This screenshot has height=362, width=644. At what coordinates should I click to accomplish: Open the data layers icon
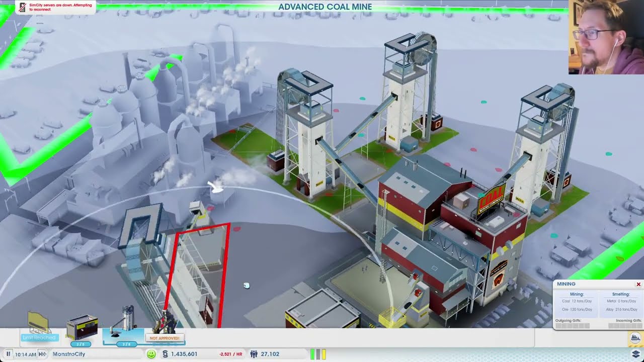[635, 354]
